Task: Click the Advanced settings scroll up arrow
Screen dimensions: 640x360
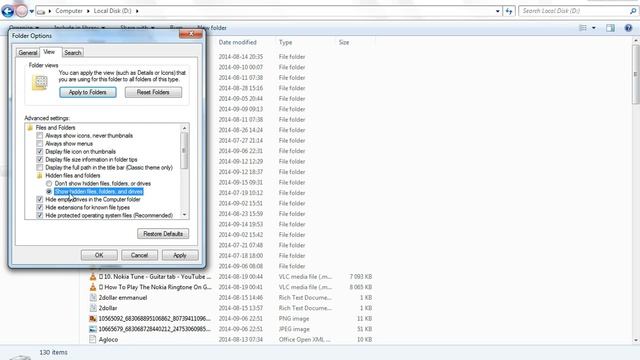Action: [x=184, y=128]
